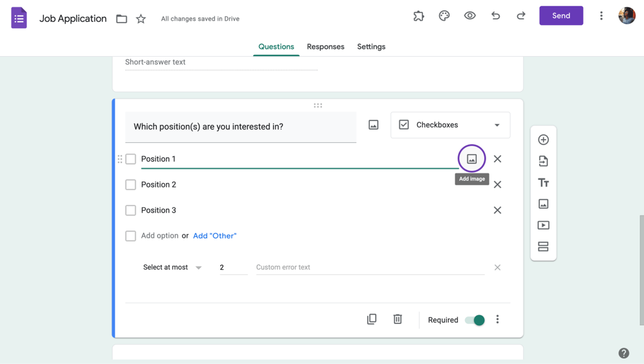Add section from side toolbar
The height and width of the screenshot is (364, 644).
click(x=544, y=247)
